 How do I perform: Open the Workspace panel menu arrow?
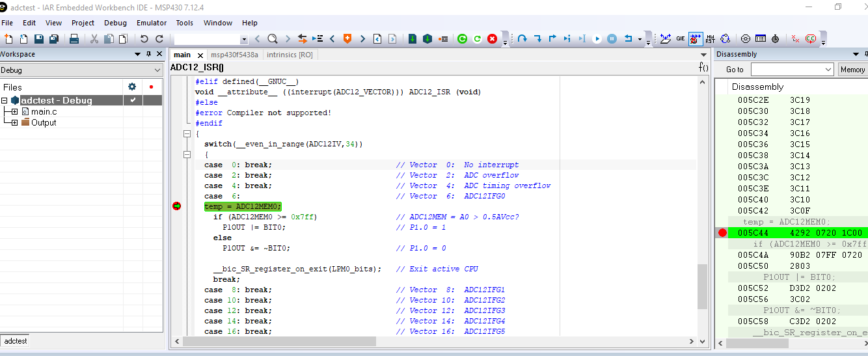137,54
